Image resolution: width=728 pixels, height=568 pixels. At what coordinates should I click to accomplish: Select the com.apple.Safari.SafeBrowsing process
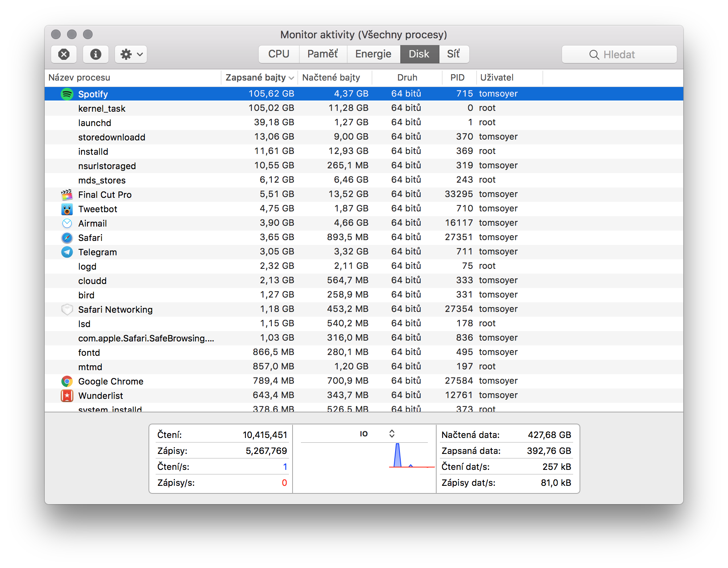click(x=364, y=338)
